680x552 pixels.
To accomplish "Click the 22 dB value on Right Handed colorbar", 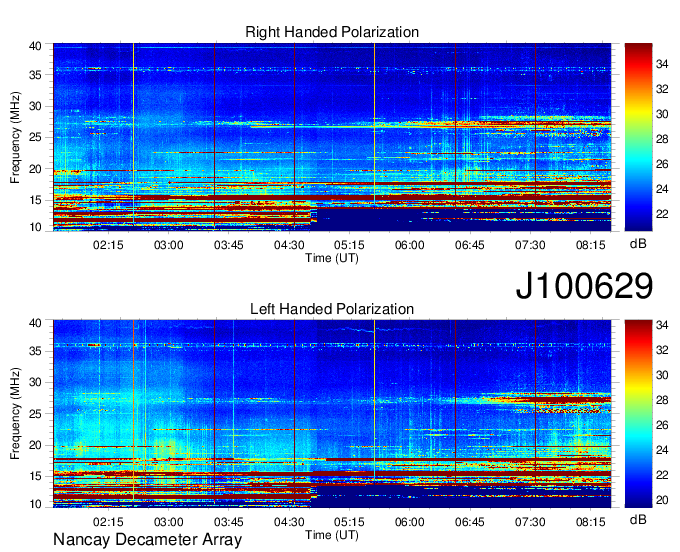I will [x=662, y=214].
